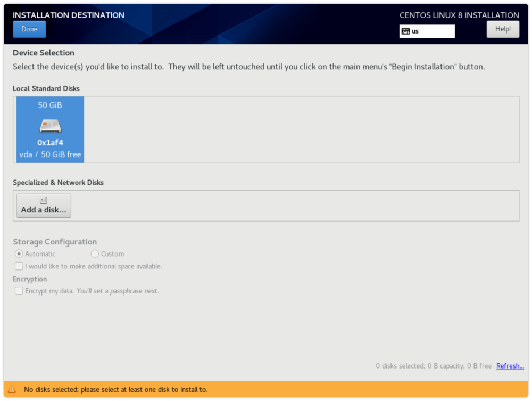The height and width of the screenshot is (401, 532).
Task: Click the Refresh... link
Action: coord(510,366)
